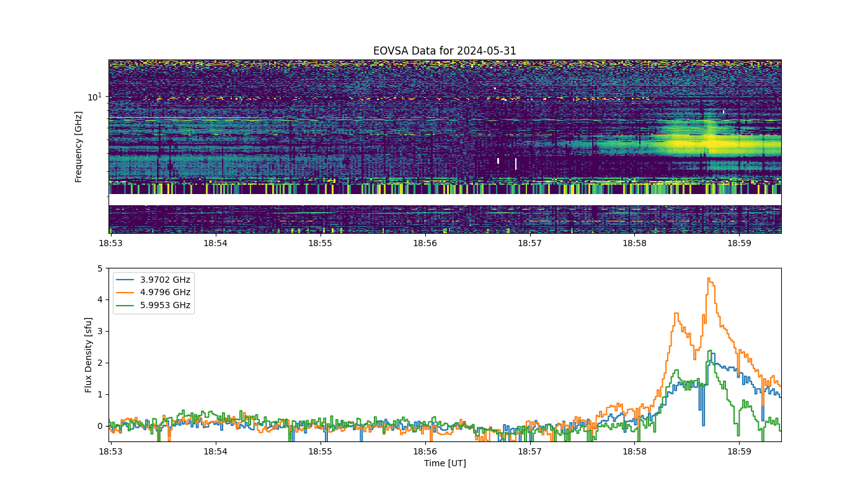The height and width of the screenshot is (496, 868).
Task: Select the 5.9953 GHz legend label
Action: click(x=165, y=306)
